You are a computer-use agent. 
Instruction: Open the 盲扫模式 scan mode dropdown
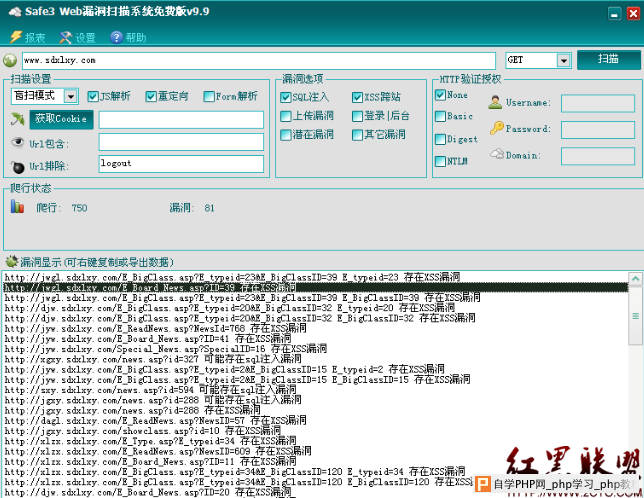45,96
